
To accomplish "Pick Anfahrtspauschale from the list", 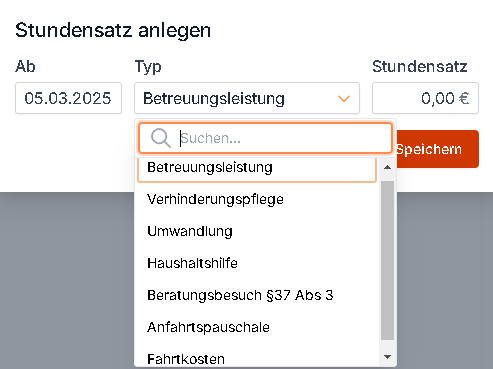I will pos(257,327).
